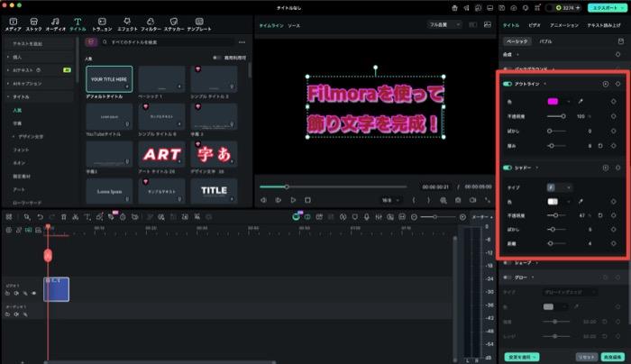Click the white shadow color swatch
This screenshot has width=631, height=364.
[553, 202]
